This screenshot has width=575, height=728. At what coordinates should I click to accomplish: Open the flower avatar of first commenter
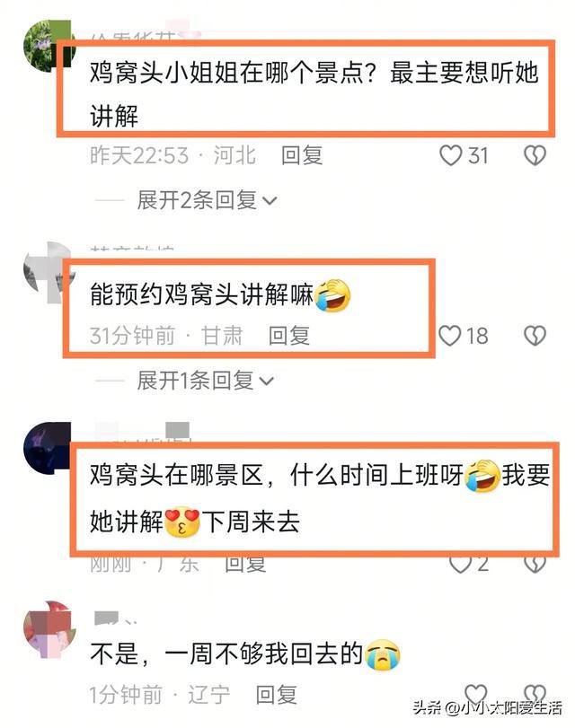pyautogui.click(x=49, y=46)
